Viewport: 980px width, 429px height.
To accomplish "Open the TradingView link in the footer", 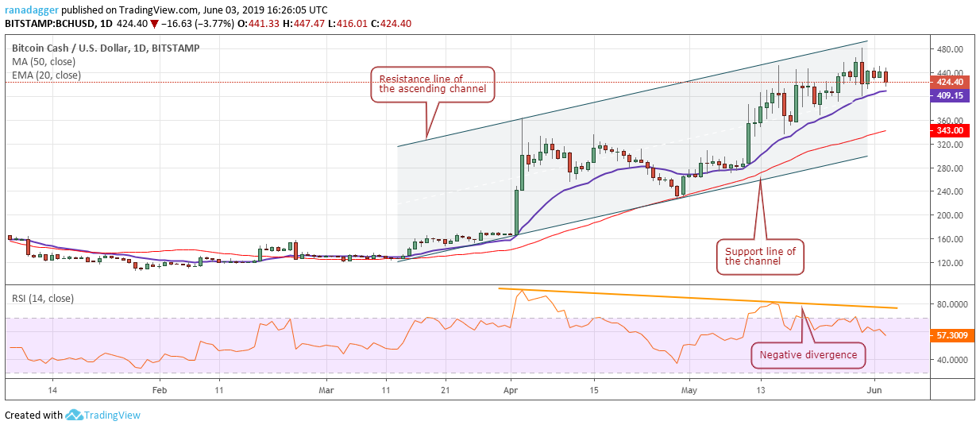I will tap(113, 415).
